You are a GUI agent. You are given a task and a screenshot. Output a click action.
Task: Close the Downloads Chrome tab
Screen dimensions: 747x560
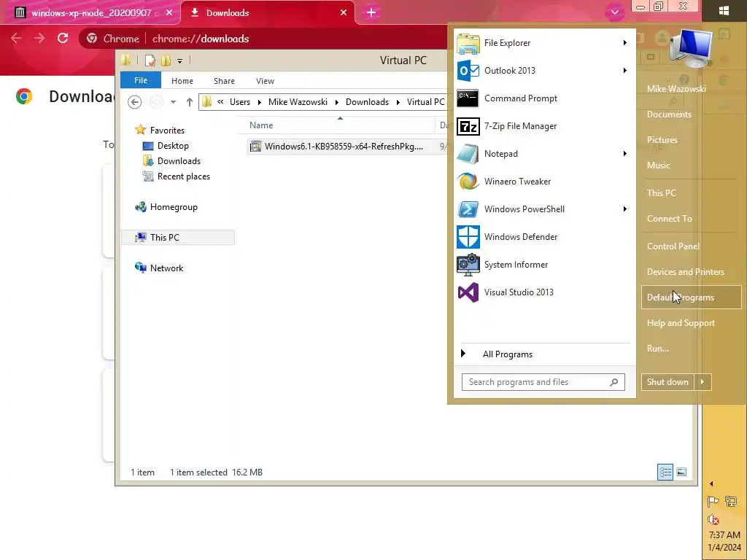(344, 13)
